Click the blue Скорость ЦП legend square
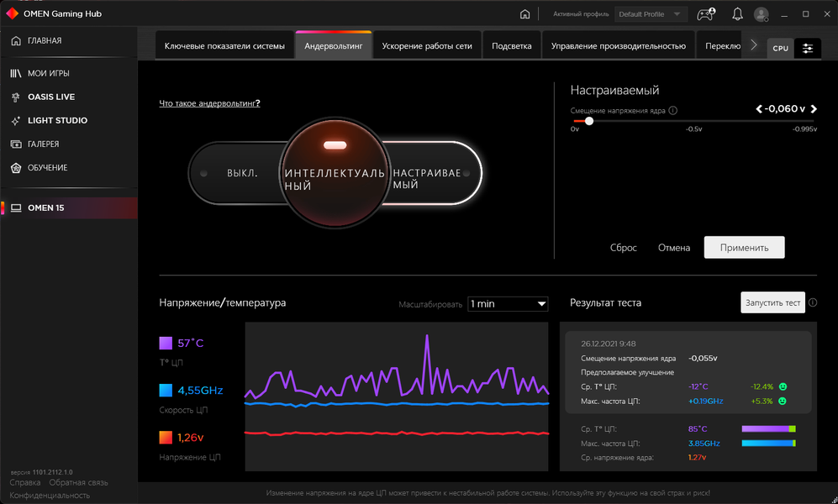 tap(166, 390)
